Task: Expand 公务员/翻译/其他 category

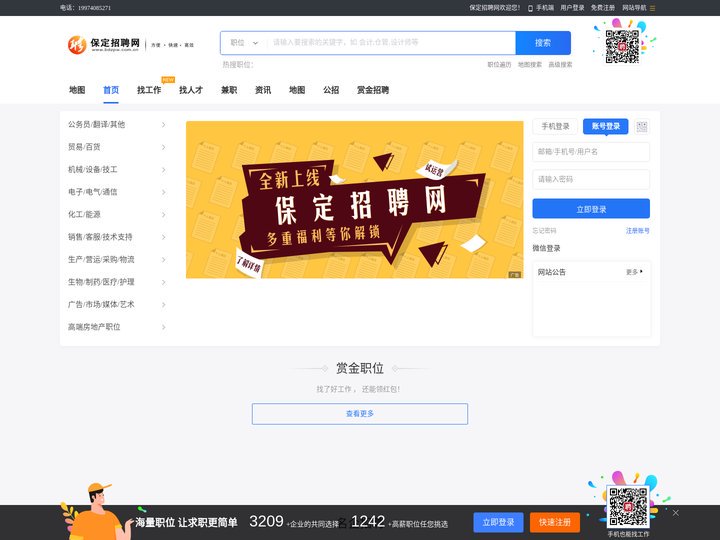Action: click(117, 124)
